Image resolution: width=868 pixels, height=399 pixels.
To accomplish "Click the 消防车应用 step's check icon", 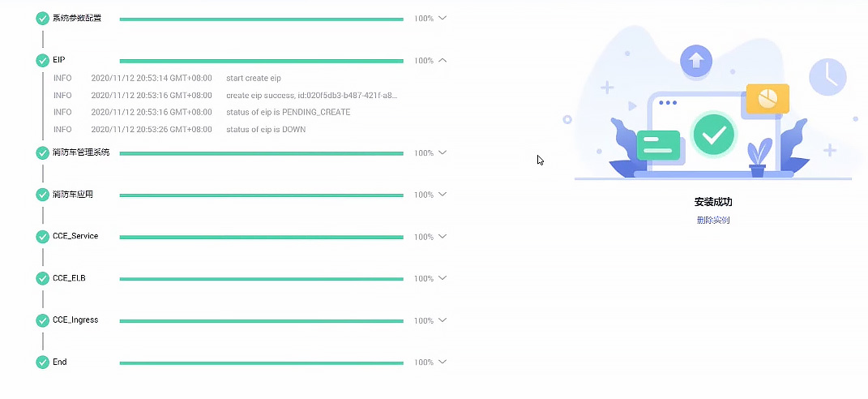I will pos(43,195).
